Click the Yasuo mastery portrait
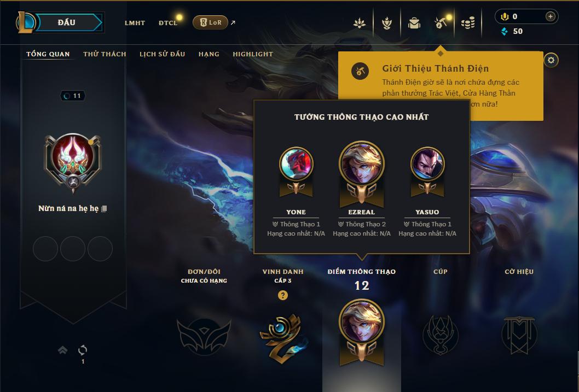579x392 pixels. coord(427,165)
